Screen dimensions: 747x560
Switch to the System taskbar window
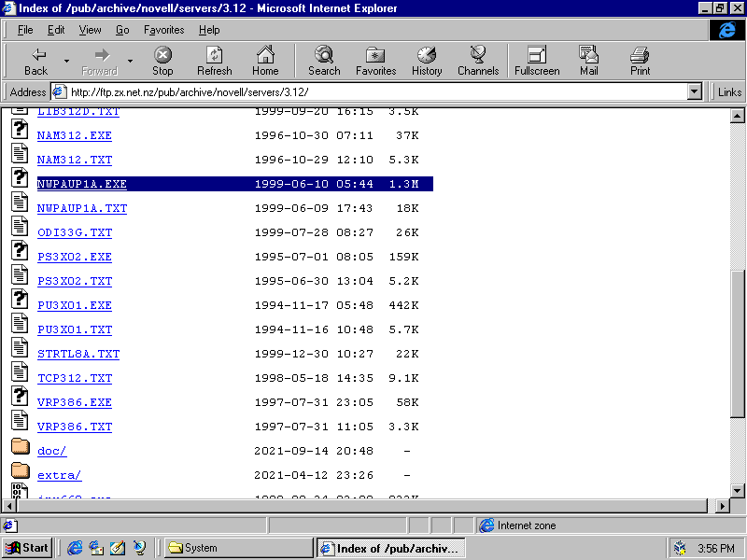pyautogui.click(x=239, y=548)
